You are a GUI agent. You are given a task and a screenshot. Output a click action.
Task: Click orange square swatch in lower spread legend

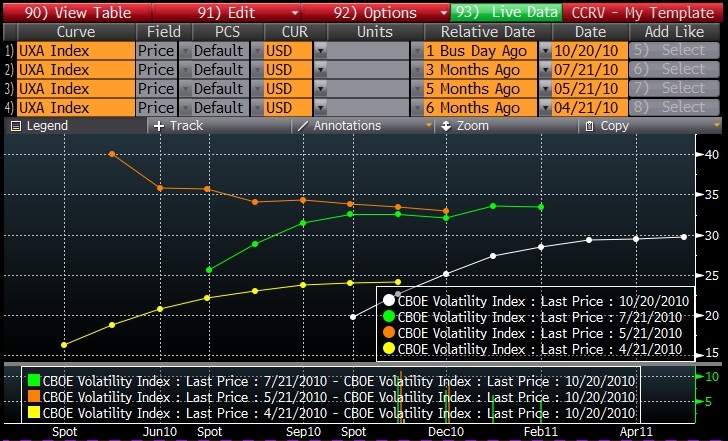point(34,396)
